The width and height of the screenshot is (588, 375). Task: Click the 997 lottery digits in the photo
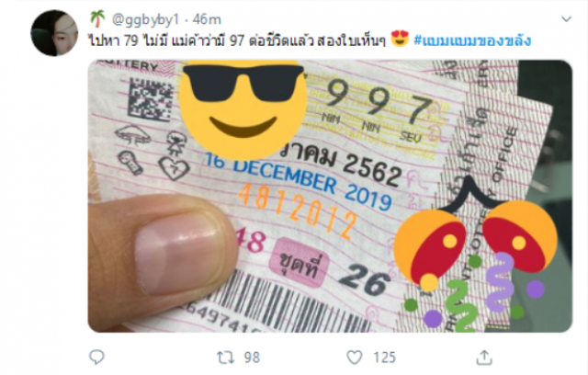point(379,101)
